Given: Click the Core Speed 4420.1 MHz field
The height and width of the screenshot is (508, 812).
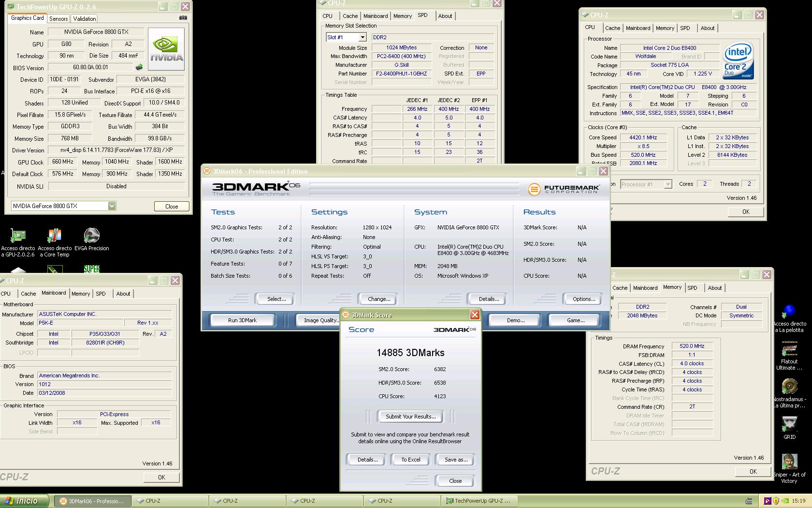Looking at the screenshot, I should tap(643, 137).
